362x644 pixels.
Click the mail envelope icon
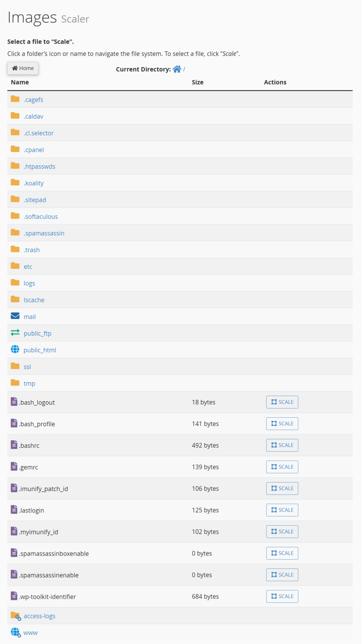pos(15,316)
